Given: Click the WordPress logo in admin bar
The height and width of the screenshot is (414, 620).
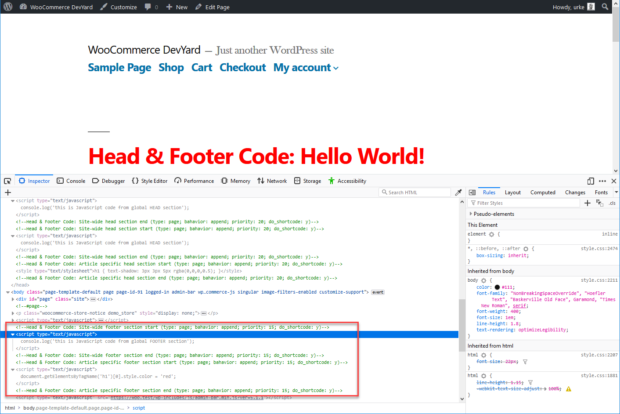Looking at the screenshot, I should pyautogui.click(x=10, y=6).
